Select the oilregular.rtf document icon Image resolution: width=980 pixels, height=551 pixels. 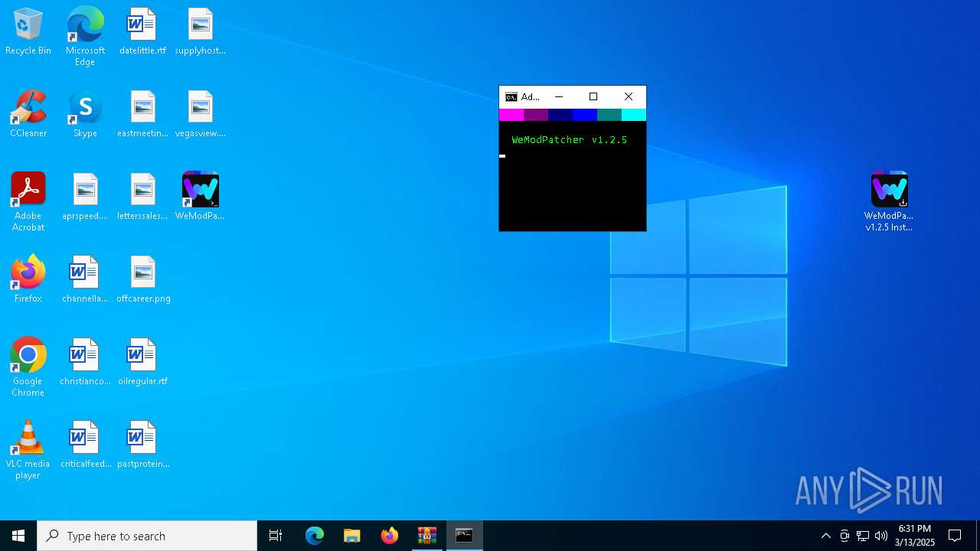[142, 363]
